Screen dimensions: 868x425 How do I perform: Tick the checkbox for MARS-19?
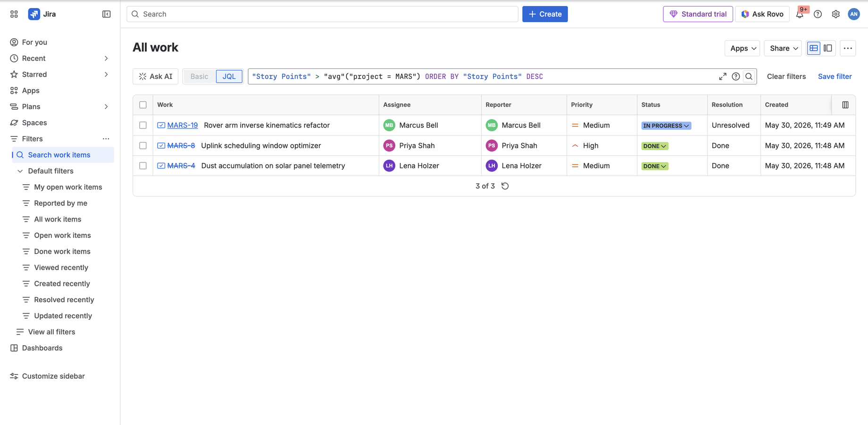pyautogui.click(x=143, y=125)
